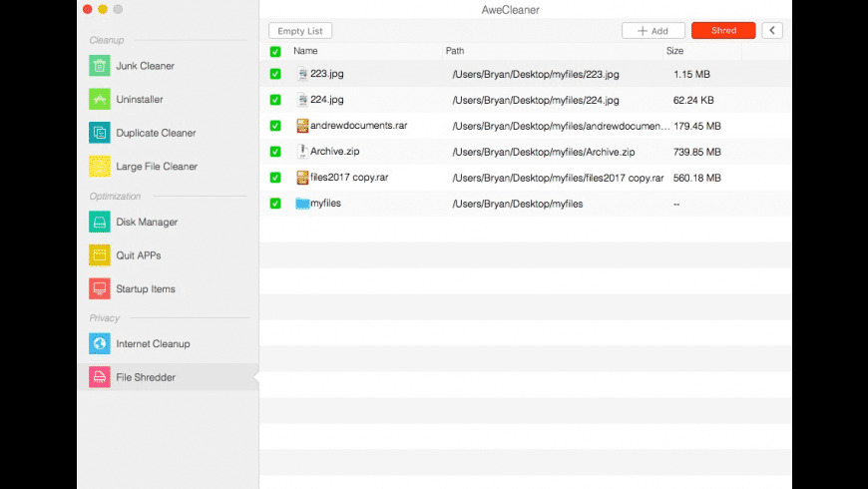Select the 223.jpg file name
Image resolution: width=868 pixels, height=489 pixels.
(327, 74)
